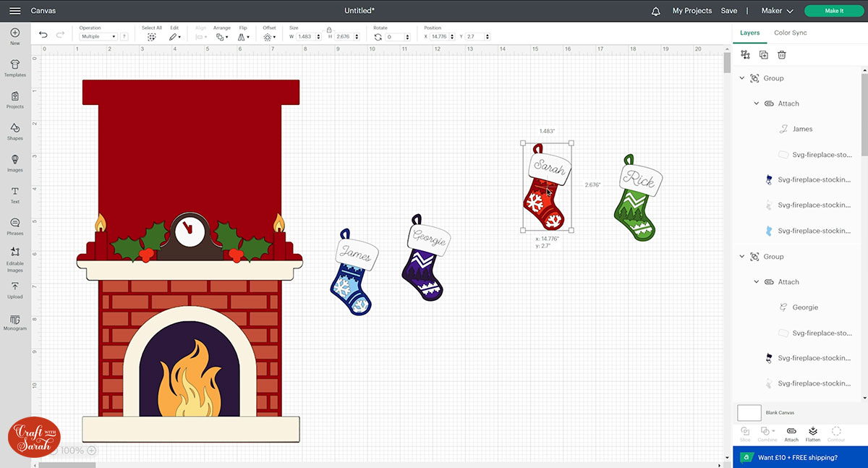This screenshot has height=468, width=868.
Task: Open the hamburger main menu
Action: click(x=14, y=11)
